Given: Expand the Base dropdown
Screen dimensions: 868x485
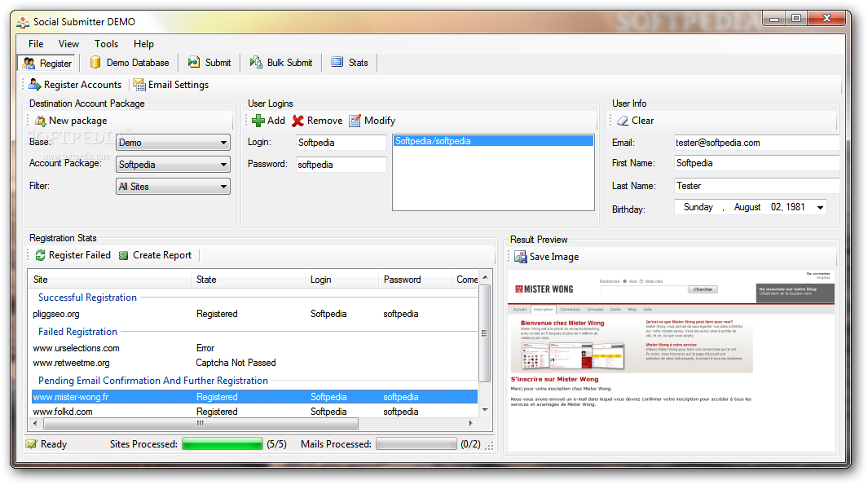Looking at the screenshot, I should 223,143.
